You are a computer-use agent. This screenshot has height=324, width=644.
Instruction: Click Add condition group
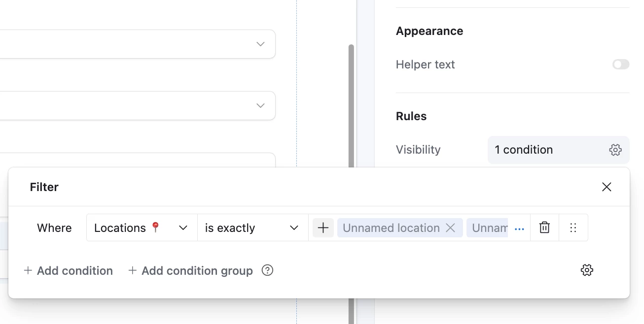(190, 270)
